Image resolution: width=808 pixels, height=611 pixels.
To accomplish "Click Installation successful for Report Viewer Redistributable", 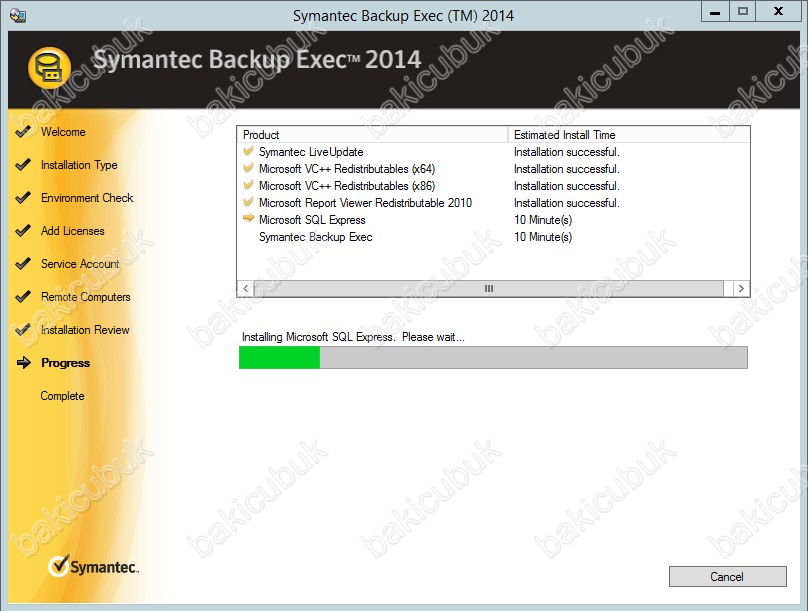I will tap(567, 203).
